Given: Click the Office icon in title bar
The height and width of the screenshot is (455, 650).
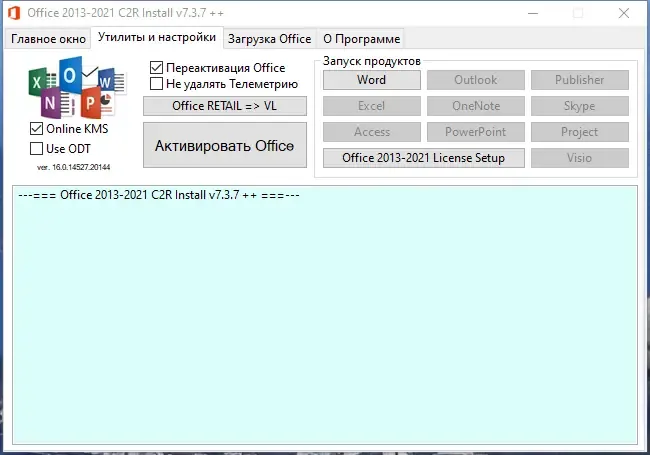Looking at the screenshot, I should click(14, 13).
